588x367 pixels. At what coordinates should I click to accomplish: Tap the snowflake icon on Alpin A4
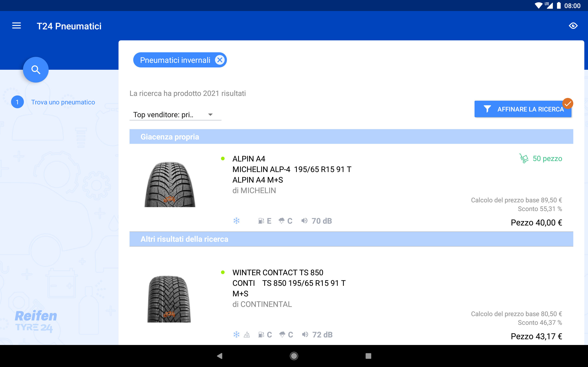[236, 221]
